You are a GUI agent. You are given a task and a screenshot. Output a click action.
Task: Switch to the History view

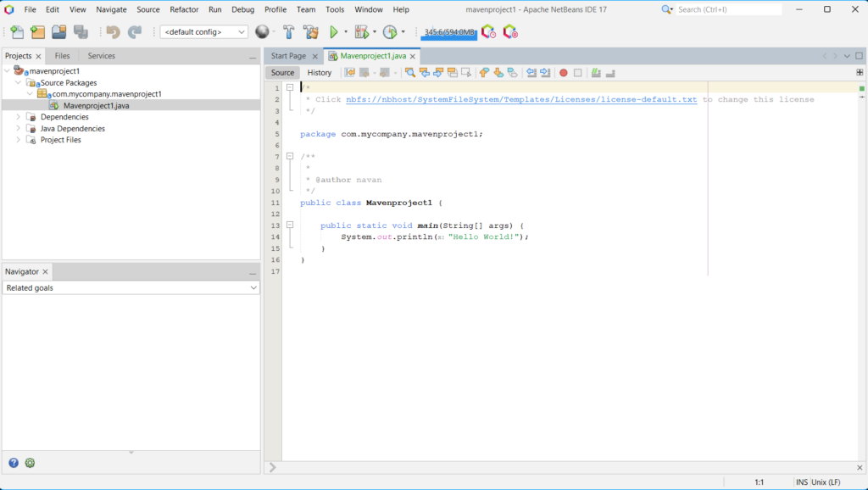tap(320, 73)
